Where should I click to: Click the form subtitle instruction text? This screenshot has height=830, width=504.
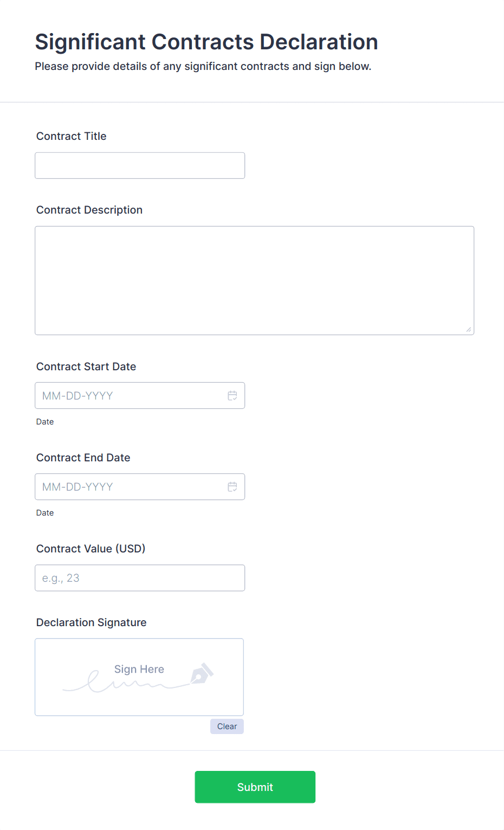(x=203, y=66)
